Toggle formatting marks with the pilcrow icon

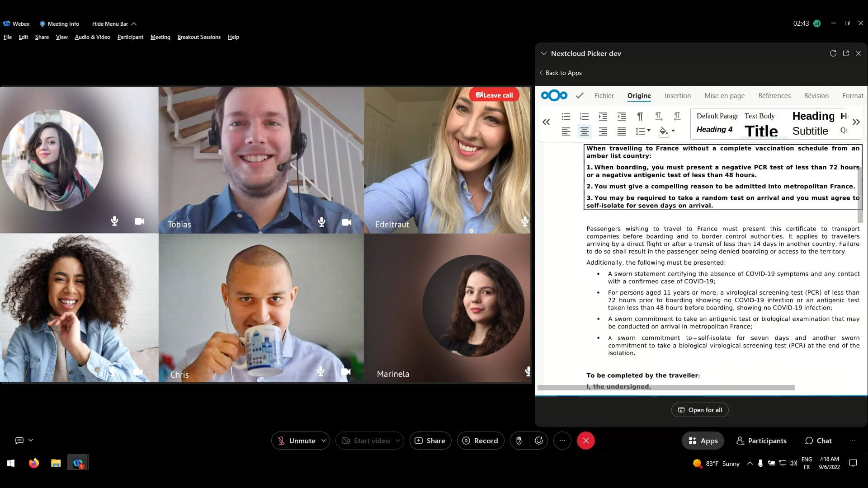tap(640, 116)
